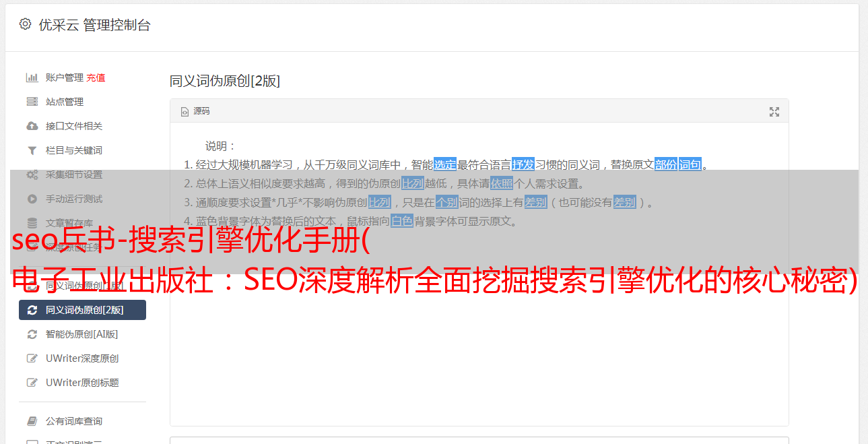Click 源码 button in editor toolbar
Screen dimensions: 868x444
click(x=195, y=111)
